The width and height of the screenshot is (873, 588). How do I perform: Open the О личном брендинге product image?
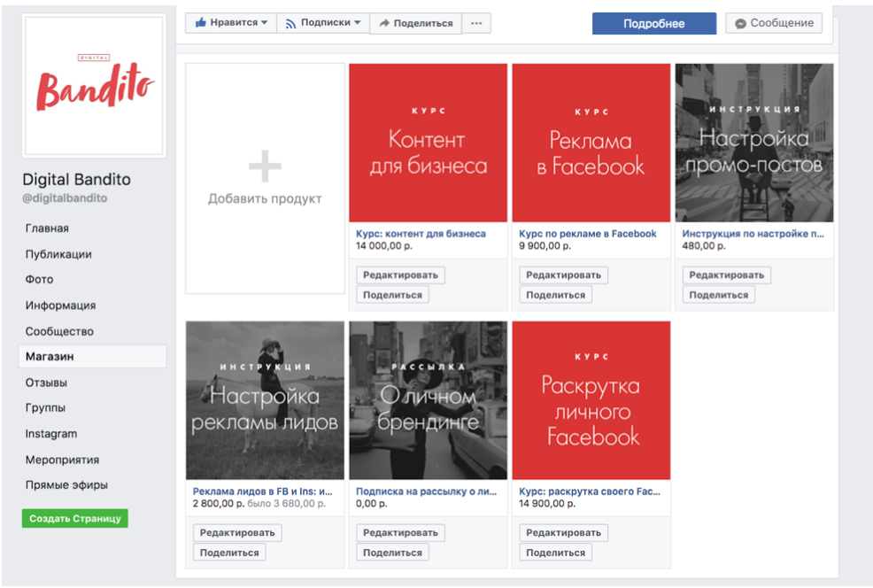(x=429, y=400)
